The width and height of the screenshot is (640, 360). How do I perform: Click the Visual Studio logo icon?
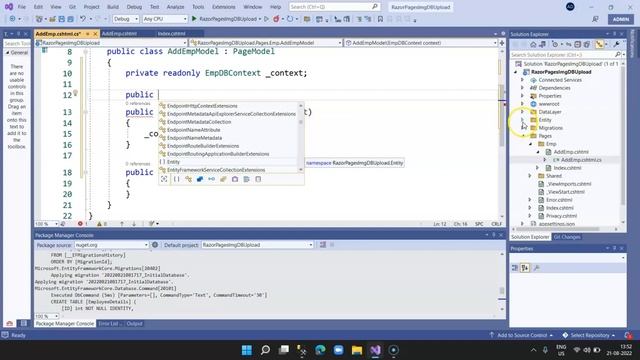tap(9, 7)
